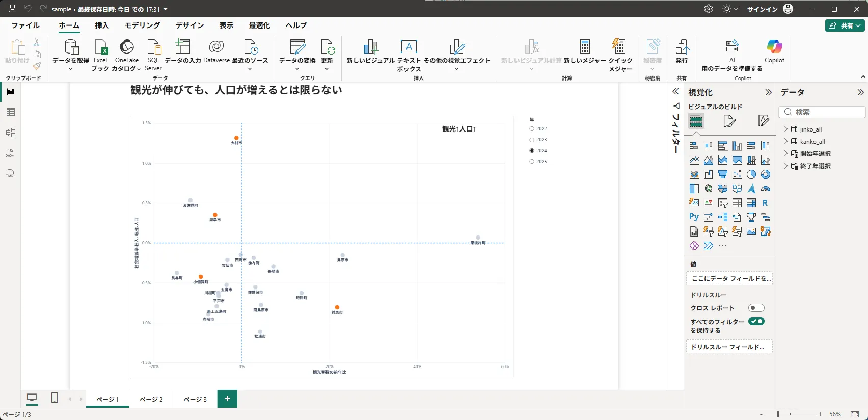
Task: Collapse the Data (データ) pane
Action: pos(860,92)
